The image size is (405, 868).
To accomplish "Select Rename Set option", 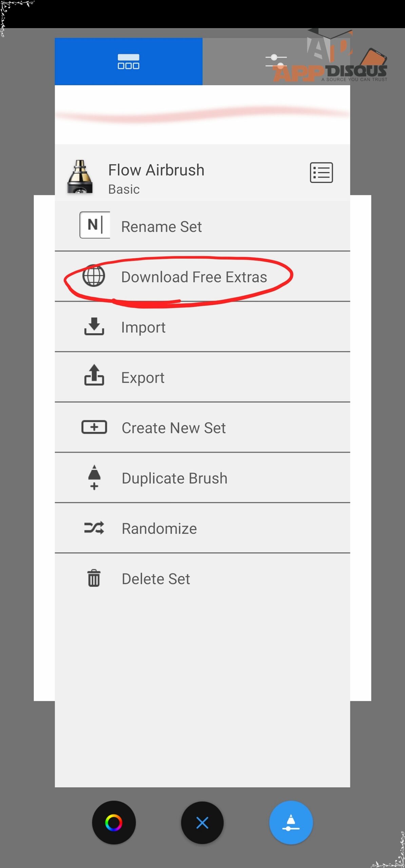I will point(203,226).
